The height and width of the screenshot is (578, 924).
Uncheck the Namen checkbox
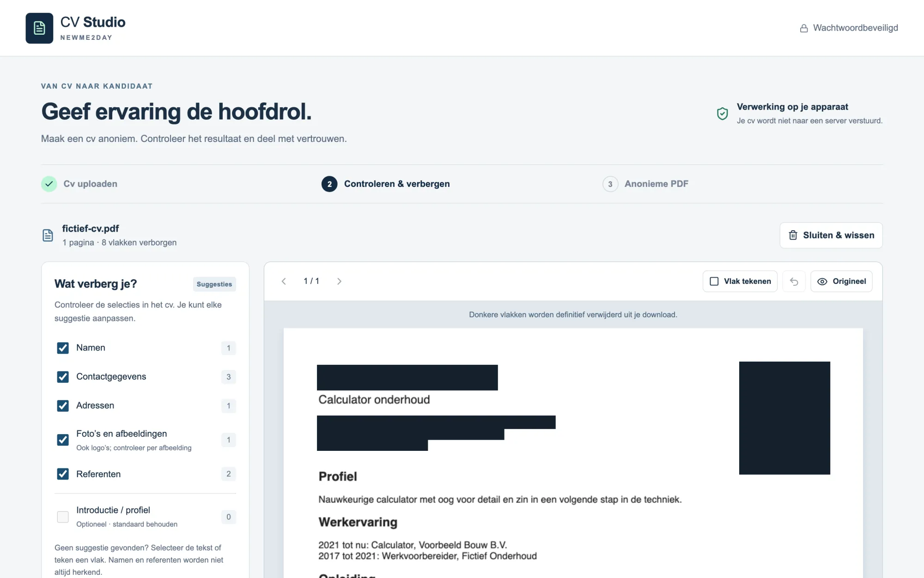(x=63, y=348)
